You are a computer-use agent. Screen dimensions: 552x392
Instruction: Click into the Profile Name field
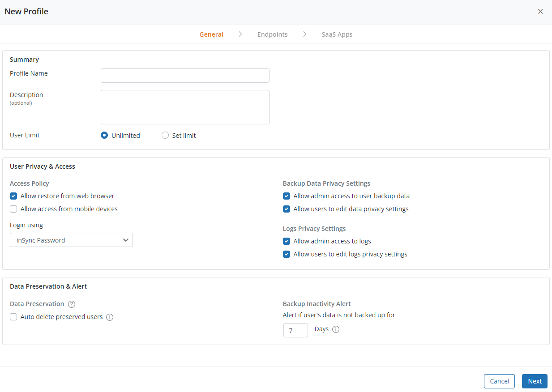(x=185, y=76)
